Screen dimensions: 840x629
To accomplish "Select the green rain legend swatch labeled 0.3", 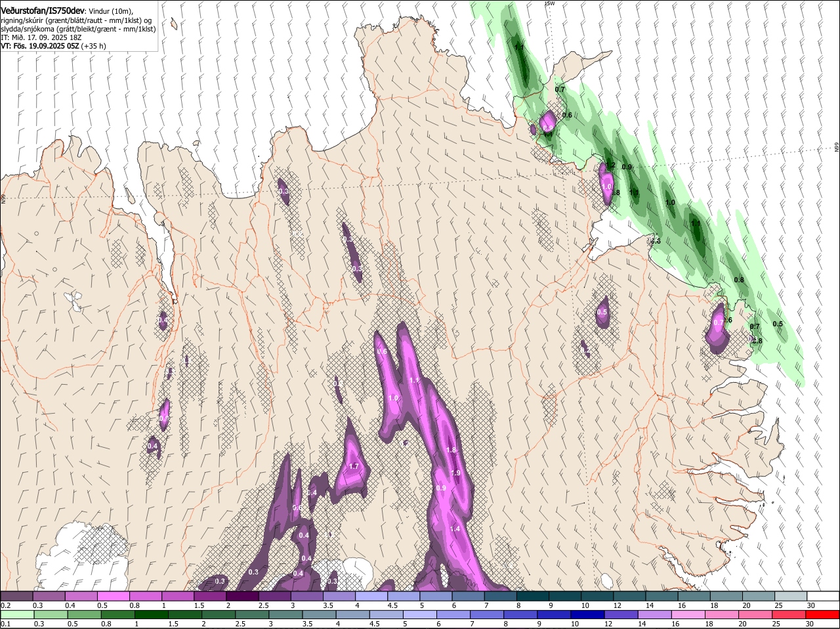I will coord(49,615).
